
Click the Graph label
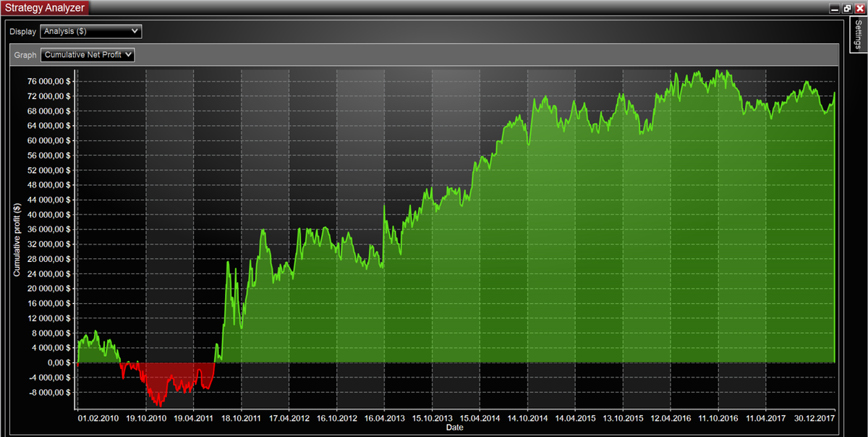point(25,55)
